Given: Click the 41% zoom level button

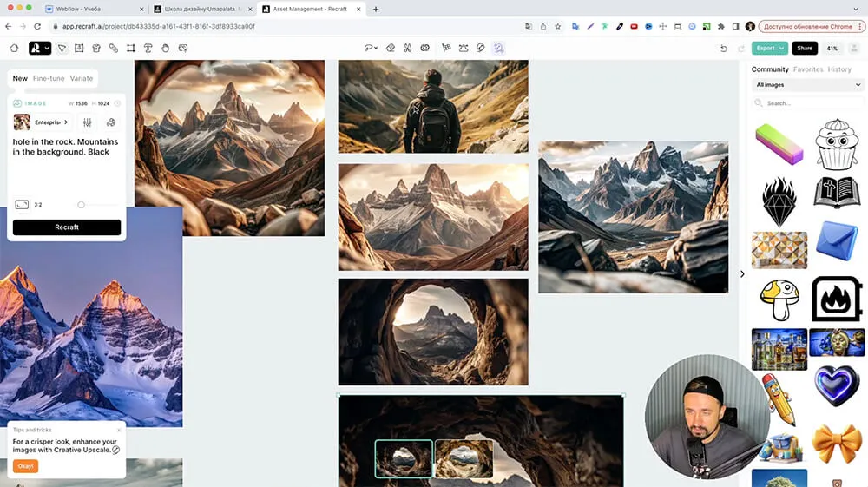Looking at the screenshot, I should (832, 48).
